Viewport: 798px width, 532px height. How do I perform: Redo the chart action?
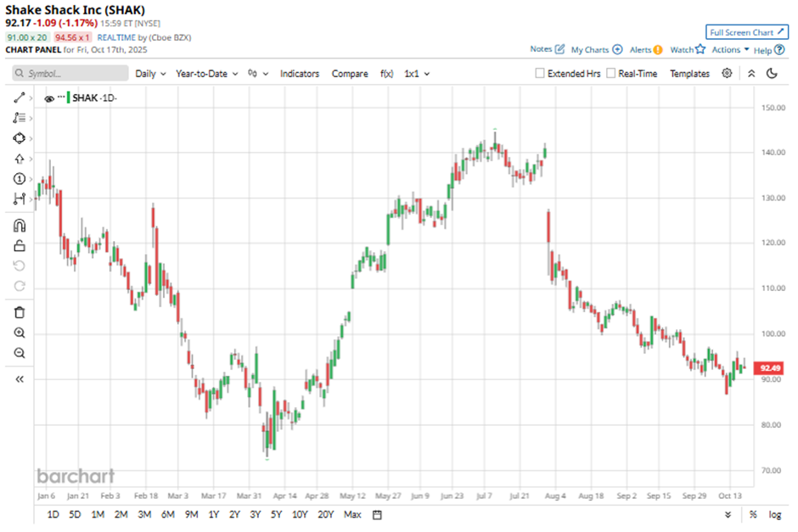(x=20, y=286)
